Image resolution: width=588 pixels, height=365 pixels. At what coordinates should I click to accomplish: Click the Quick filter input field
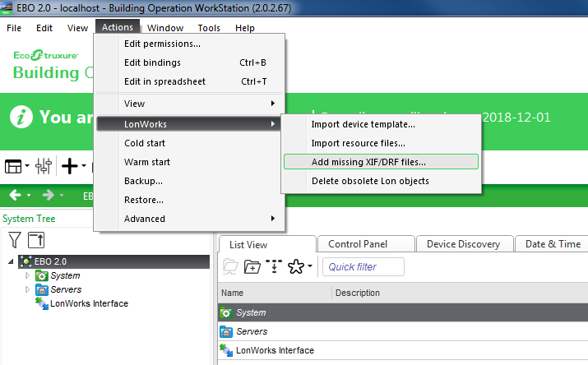(363, 267)
